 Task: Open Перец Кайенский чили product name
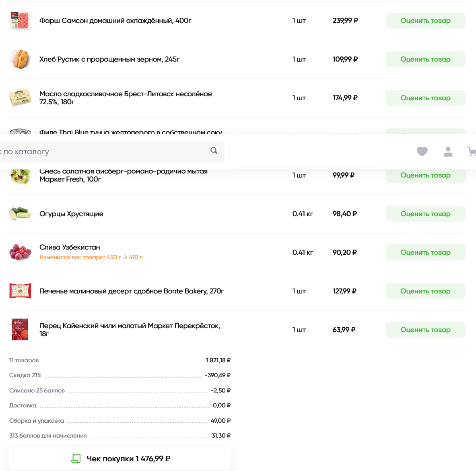pyautogui.click(x=130, y=329)
